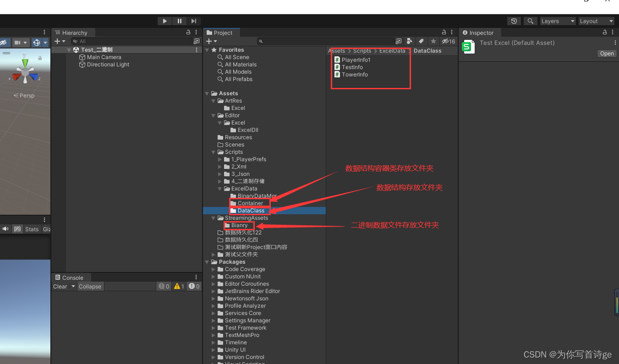Click the Open button in Inspector
This screenshot has width=619, height=364.
coord(606,53)
